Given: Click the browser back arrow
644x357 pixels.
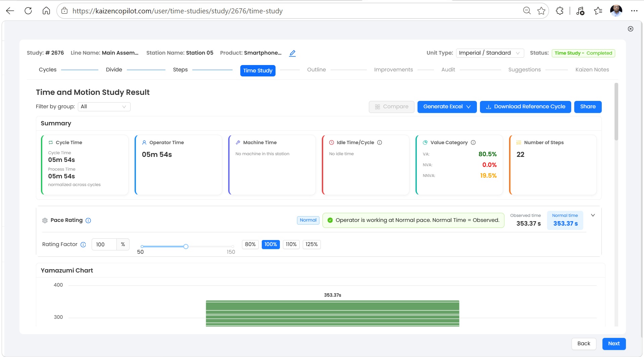Looking at the screenshot, I should 10,11.
